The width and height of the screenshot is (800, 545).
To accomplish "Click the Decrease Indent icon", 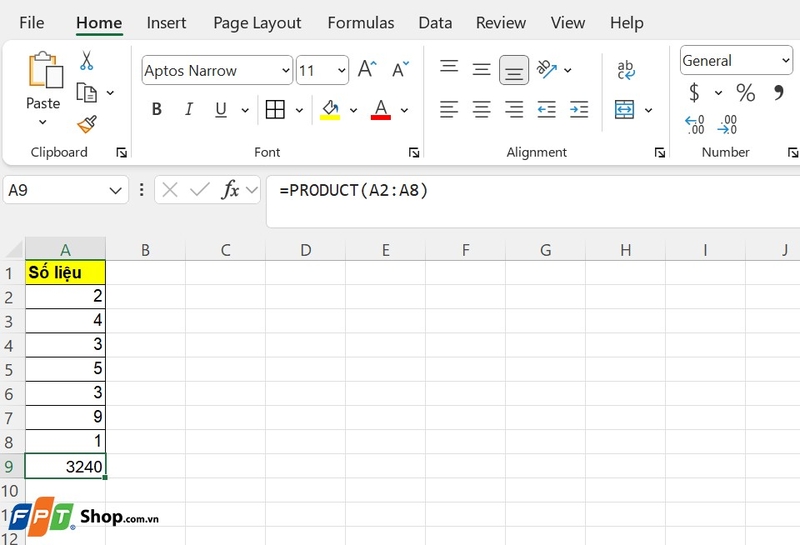I will [x=546, y=109].
